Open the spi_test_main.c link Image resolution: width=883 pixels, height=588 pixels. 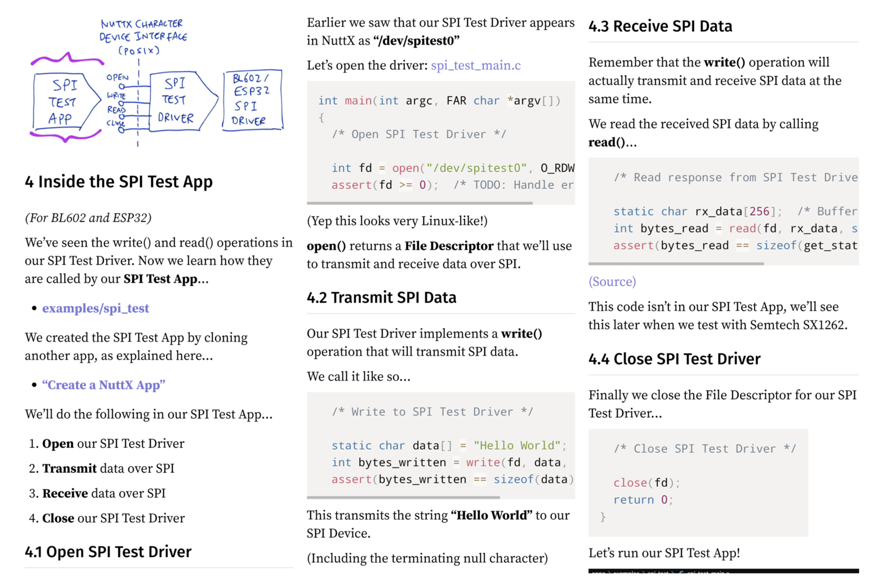point(475,65)
